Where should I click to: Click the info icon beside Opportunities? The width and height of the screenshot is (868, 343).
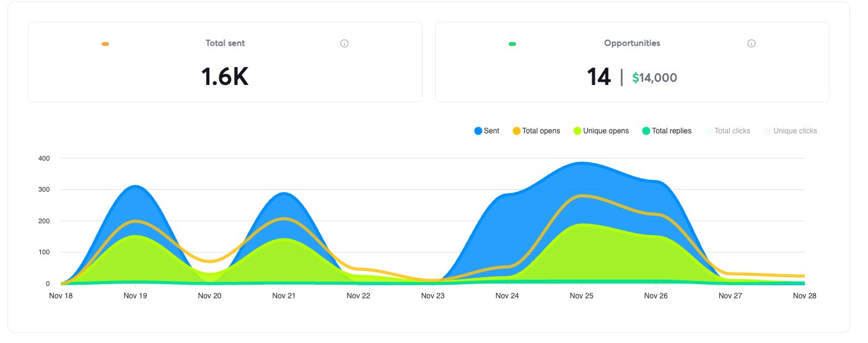pos(751,43)
